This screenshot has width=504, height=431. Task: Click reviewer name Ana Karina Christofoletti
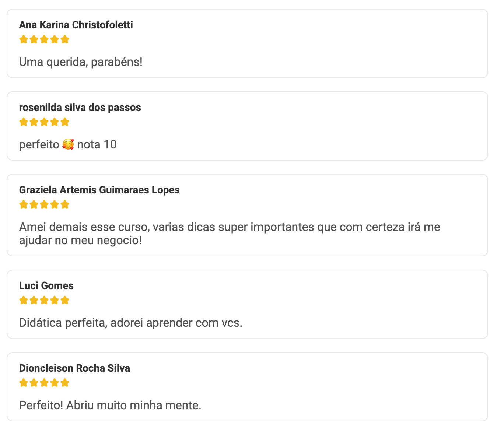pyautogui.click(x=76, y=25)
